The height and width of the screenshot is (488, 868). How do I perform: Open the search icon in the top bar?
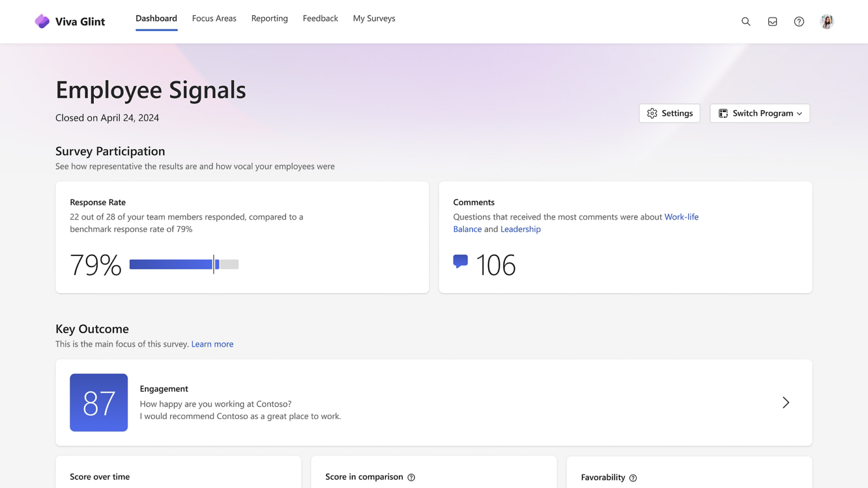click(746, 21)
